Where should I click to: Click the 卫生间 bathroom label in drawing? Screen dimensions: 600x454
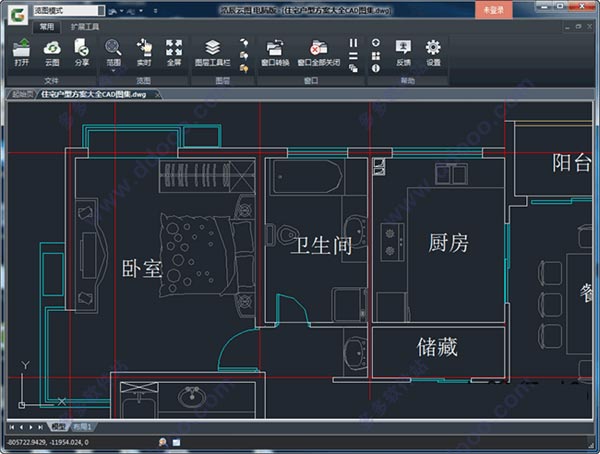[x=321, y=245]
